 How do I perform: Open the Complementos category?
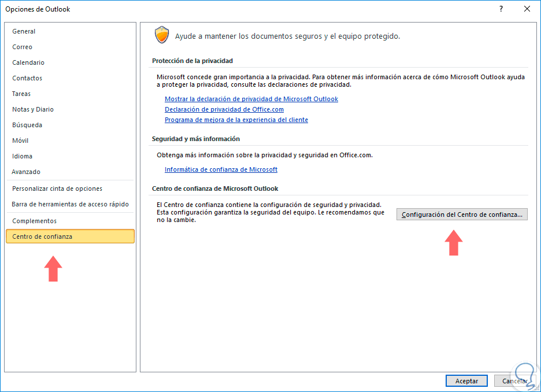coord(35,221)
